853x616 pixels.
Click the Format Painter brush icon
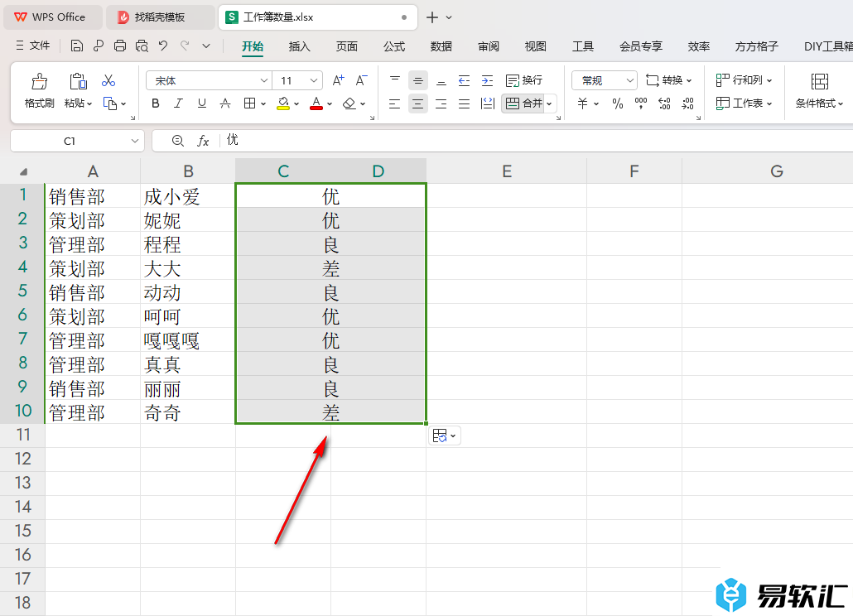(39, 81)
